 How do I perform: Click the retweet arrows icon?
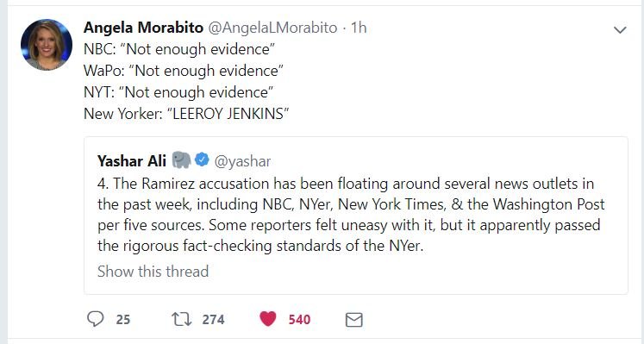182,319
